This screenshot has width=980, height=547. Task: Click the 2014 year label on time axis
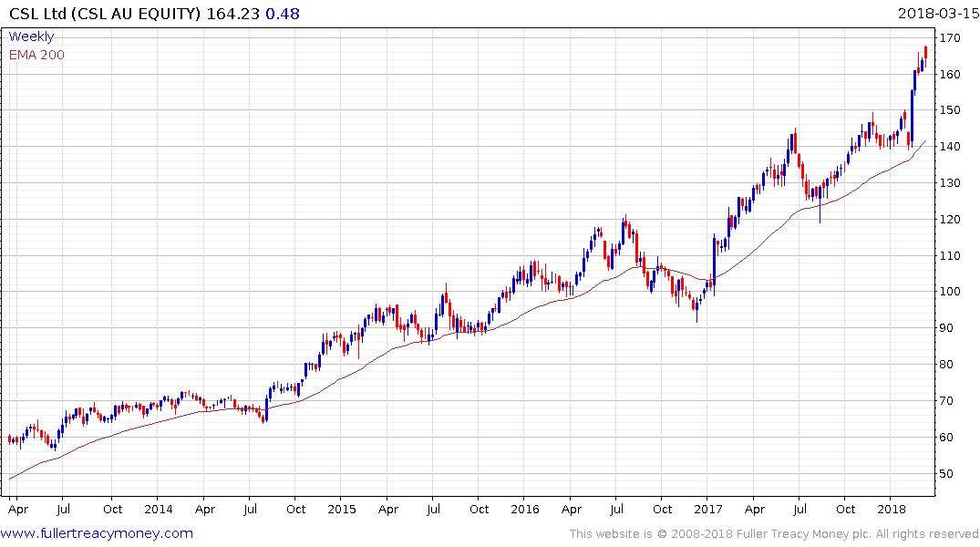[159, 509]
